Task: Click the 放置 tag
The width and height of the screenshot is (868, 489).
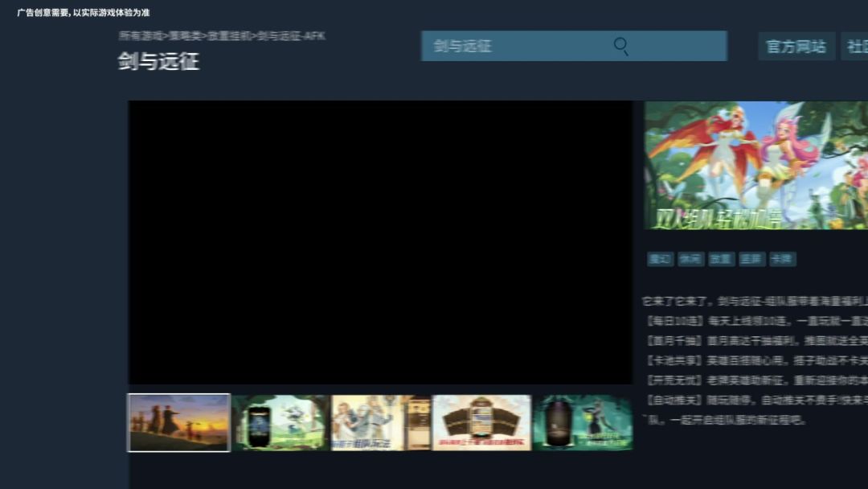Action: click(721, 259)
